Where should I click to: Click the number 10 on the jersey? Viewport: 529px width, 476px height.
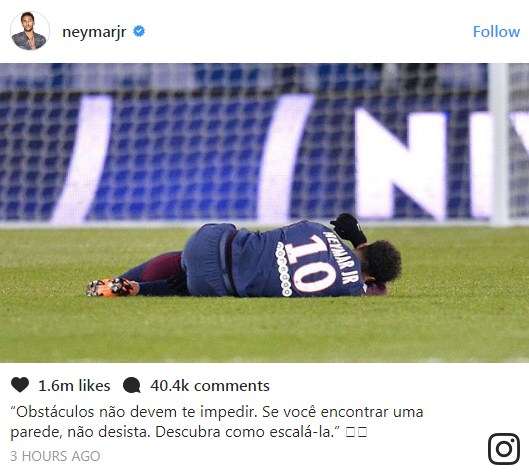pyautogui.click(x=312, y=263)
